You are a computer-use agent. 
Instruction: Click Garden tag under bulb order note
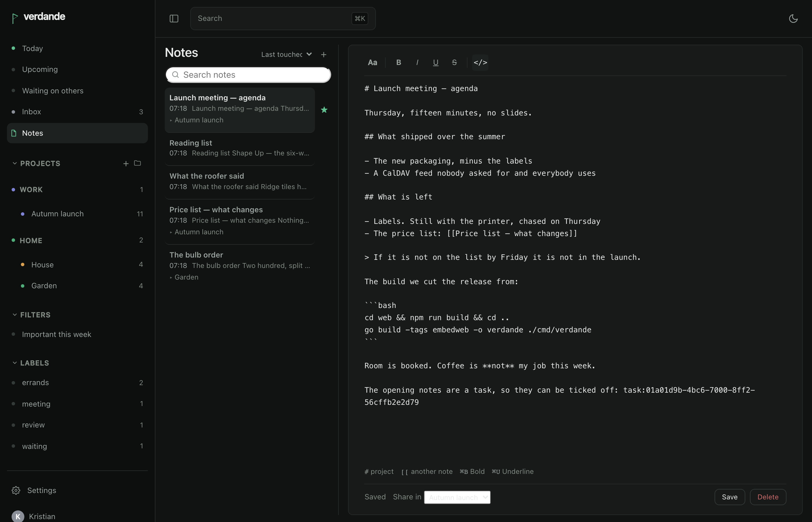click(184, 277)
